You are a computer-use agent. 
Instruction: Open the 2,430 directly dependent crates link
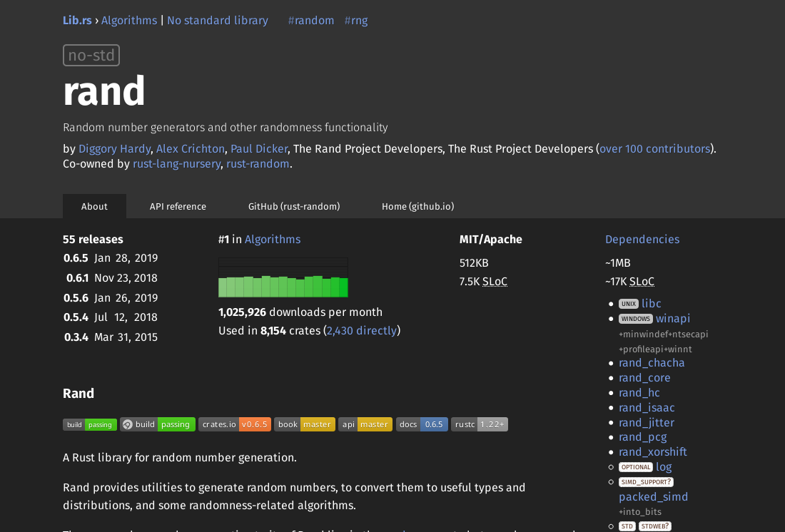pos(362,330)
